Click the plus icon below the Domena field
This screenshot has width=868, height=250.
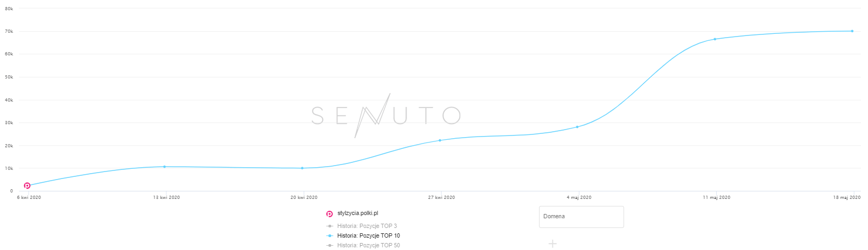[552, 244]
